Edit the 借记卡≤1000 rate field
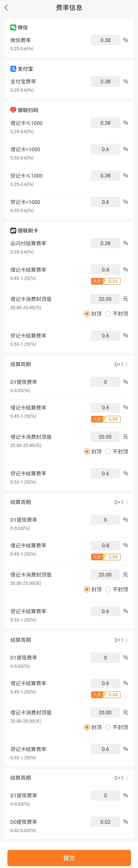This screenshot has height=868, width=138. click(105, 123)
